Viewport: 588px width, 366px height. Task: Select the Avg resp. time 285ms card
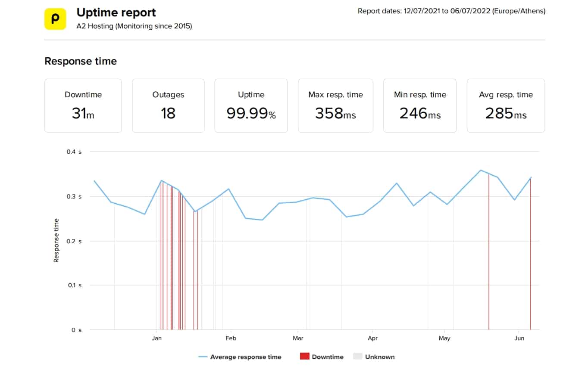coord(506,105)
